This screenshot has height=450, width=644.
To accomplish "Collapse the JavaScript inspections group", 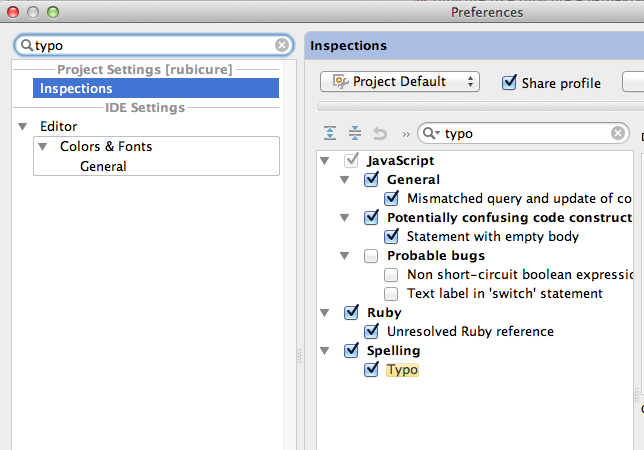I will 324,161.
